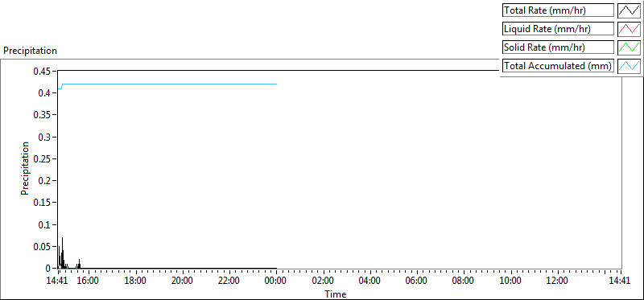Click the 04:00 time axis label
The width and height of the screenshot is (644, 300).
tap(369, 282)
